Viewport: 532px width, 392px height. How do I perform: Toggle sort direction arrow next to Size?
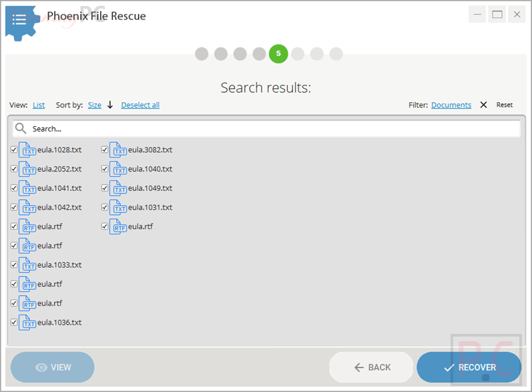tap(110, 105)
